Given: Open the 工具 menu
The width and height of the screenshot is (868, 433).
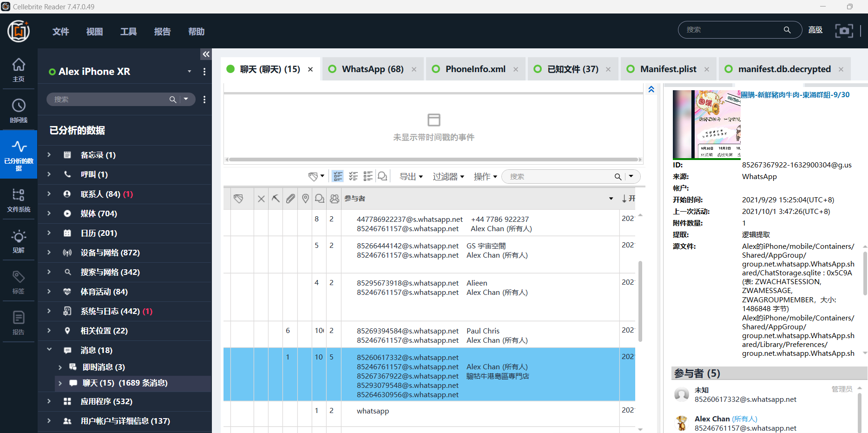Looking at the screenshot, I should tap(129, 32).
